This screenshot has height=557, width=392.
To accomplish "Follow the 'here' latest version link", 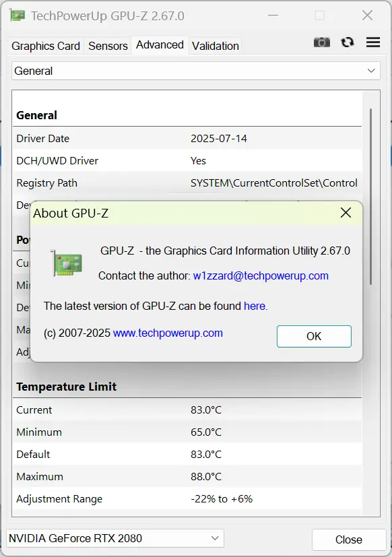I will 255,306.
